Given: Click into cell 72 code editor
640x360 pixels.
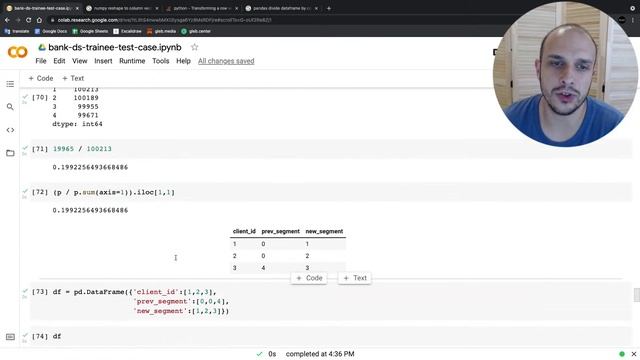Looking at the screenshot, I should pos(114,192).
